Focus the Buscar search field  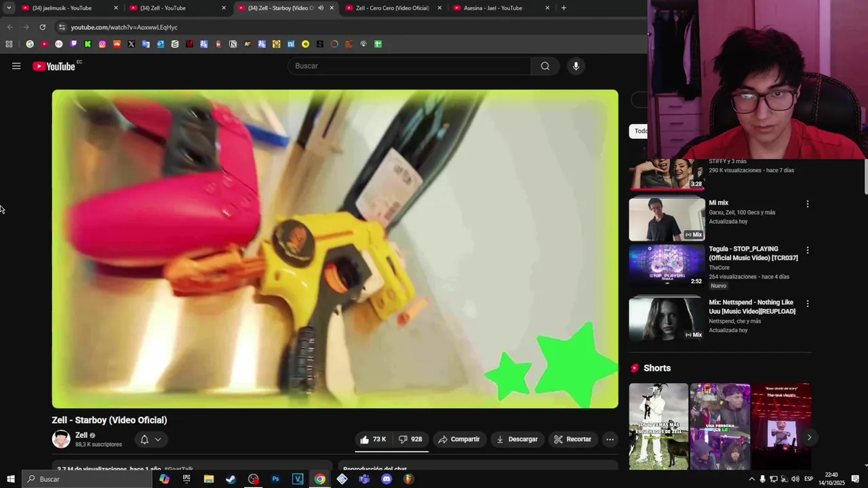(410, 66)
